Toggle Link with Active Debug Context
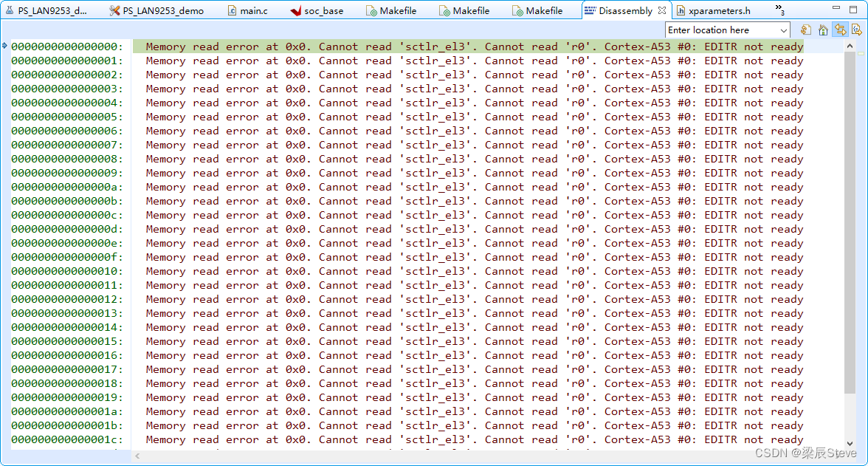Viewport: 868px width, 466px height. 840,30
